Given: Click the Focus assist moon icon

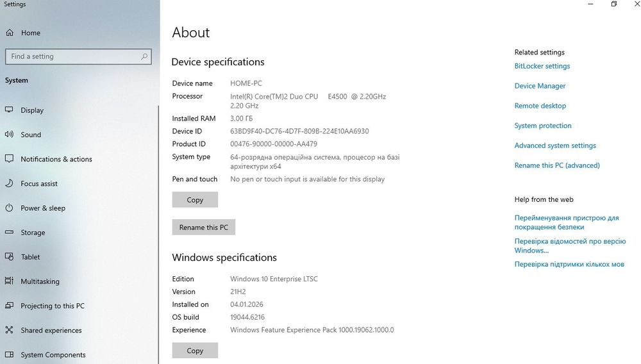Looking at the screenshot, I should pos(9,183).
